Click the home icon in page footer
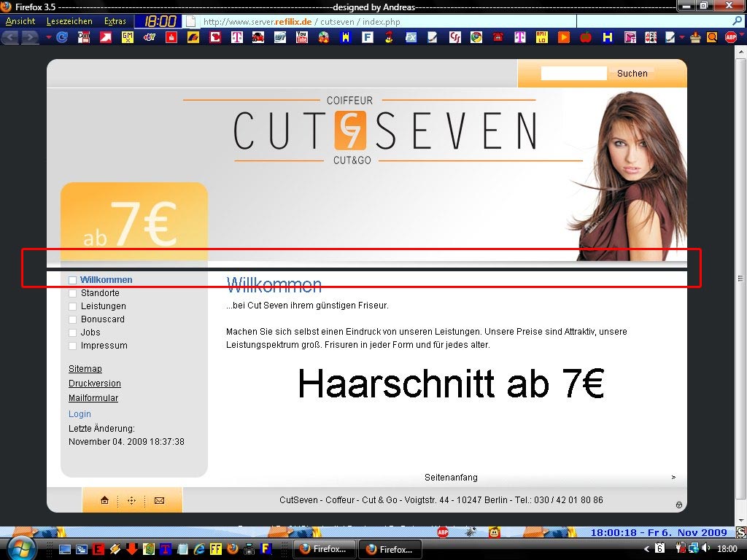The width and height of the screenshot is (747, 560). [x=104, y=500]
